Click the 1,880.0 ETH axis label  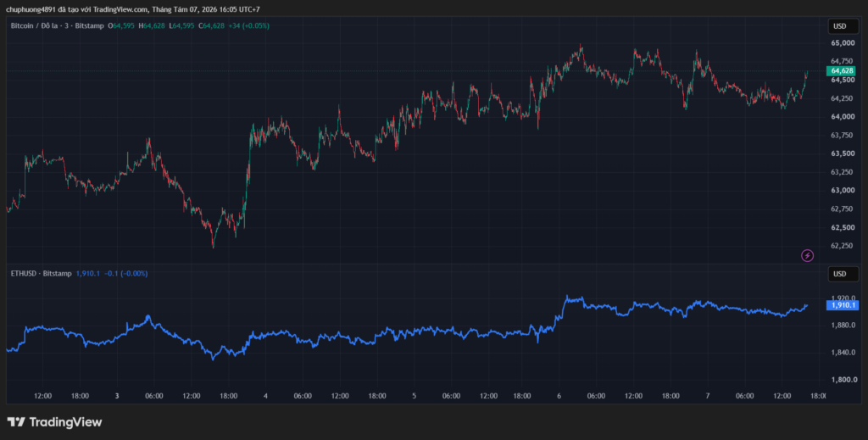tap(844, 325)
